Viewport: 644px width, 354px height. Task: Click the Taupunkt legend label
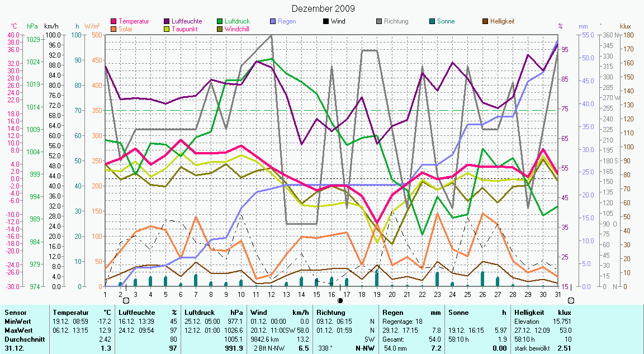pyautogui.click(x=184, y=29)
